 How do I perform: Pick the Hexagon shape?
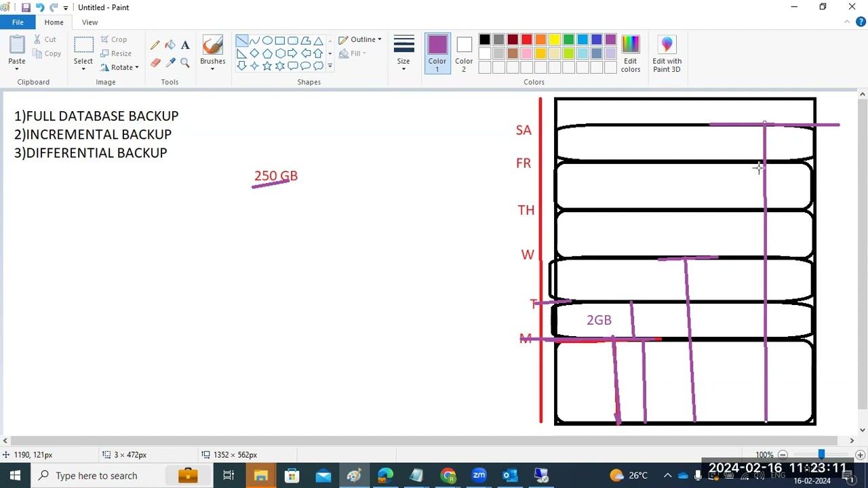pyautogui.click(x=280, y=54)
